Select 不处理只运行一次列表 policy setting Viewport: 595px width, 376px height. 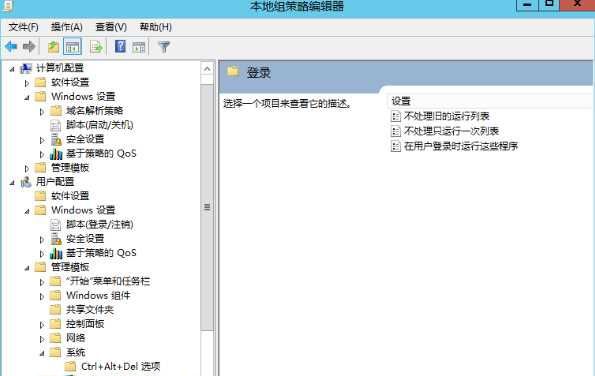[451, 131]
